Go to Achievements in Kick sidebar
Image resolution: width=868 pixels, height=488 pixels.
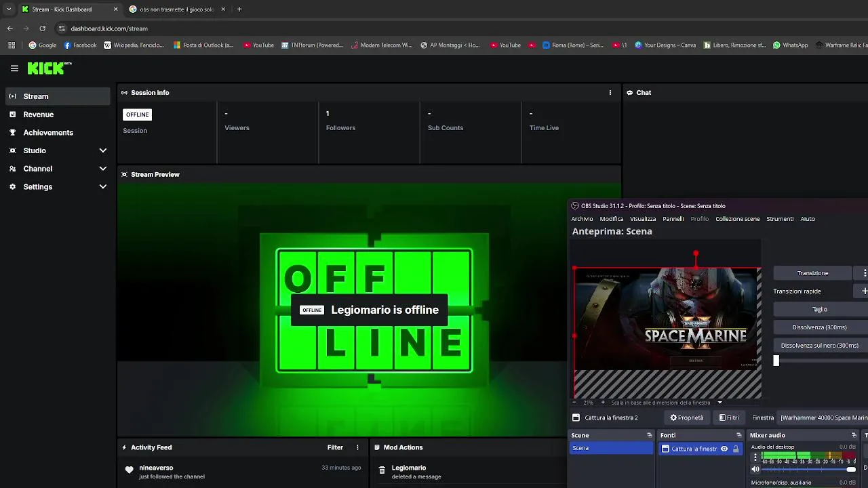tap(57, 133)
